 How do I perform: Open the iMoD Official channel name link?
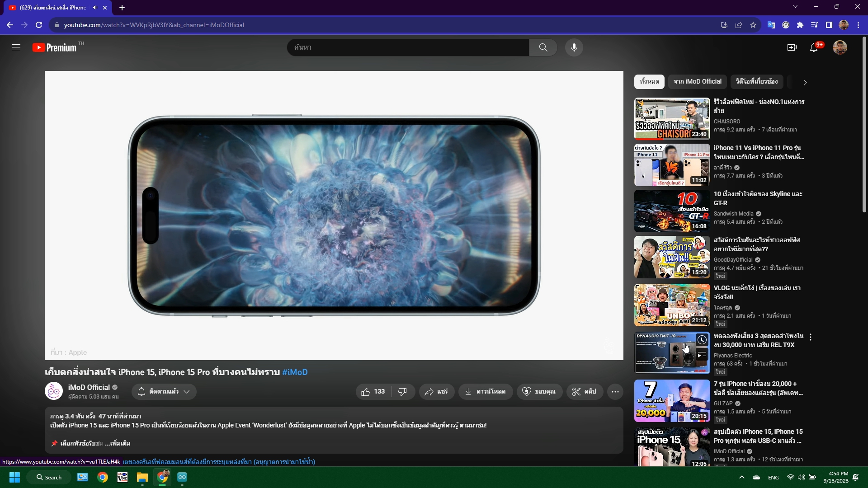click(89, 387)
